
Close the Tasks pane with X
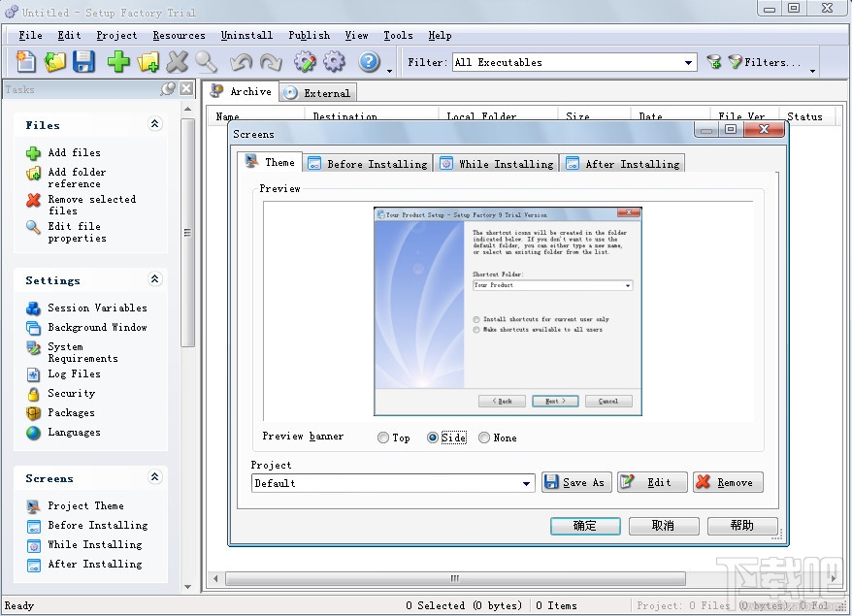186,88
